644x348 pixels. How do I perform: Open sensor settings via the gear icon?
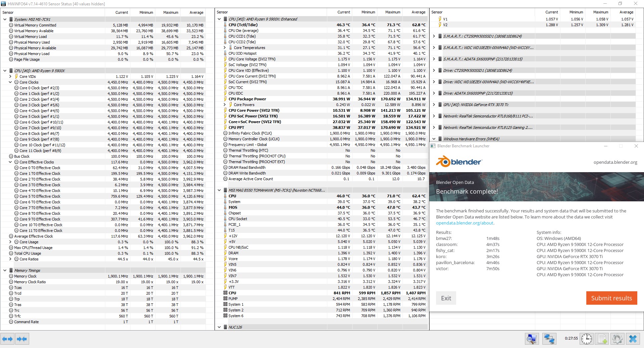(618, 339)
